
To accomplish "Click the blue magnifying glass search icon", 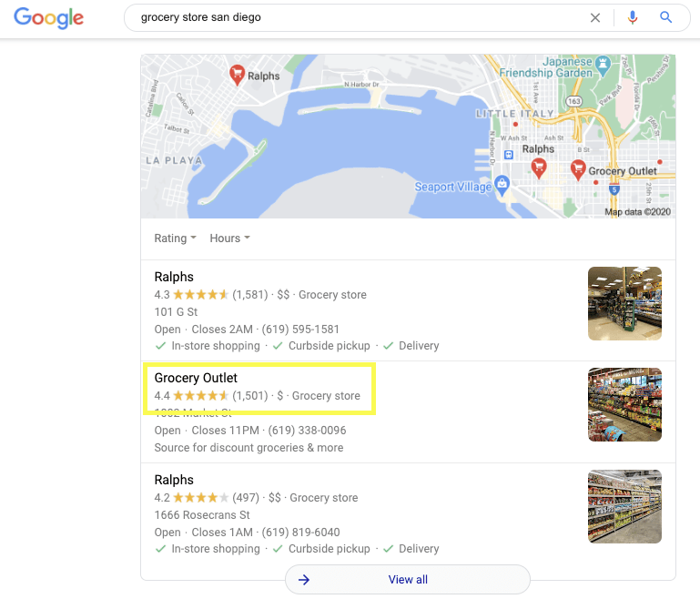I will click(665, 17).
